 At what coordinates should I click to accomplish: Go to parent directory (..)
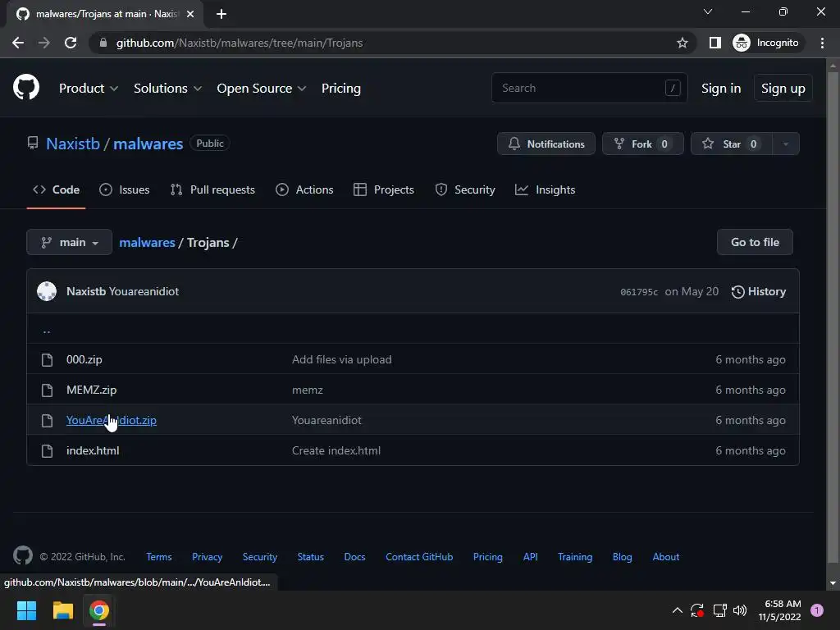pyautogui.click(x=47, y=330)
